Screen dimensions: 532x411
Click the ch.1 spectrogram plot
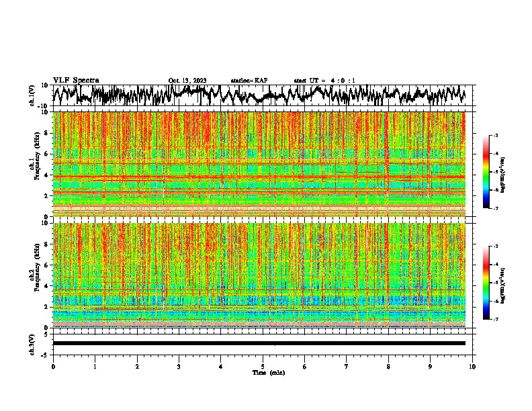(259, 164)
